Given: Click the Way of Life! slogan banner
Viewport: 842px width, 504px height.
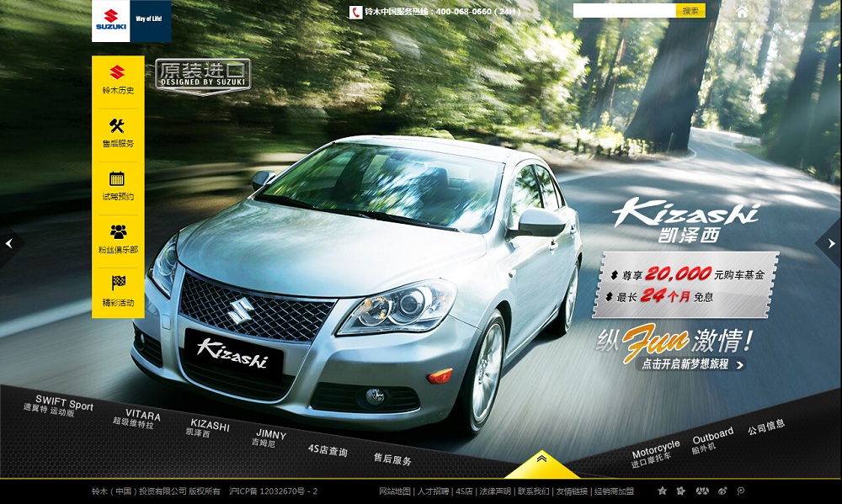Looking at the screenshot, I should coord(151,21).
